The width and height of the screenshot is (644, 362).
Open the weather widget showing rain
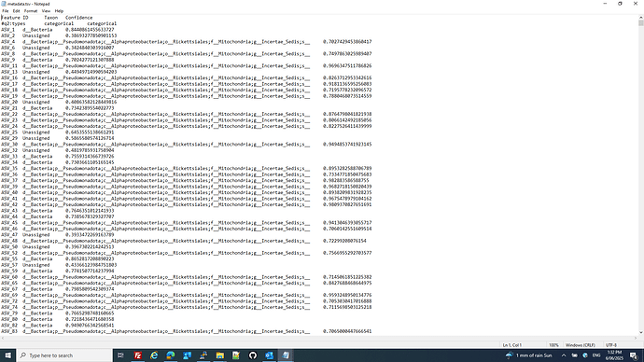click(529, 355)
